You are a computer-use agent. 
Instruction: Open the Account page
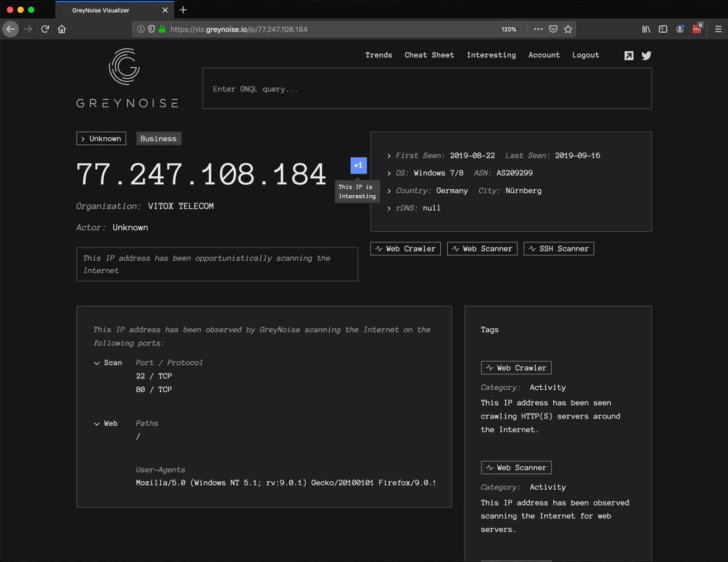544,55
